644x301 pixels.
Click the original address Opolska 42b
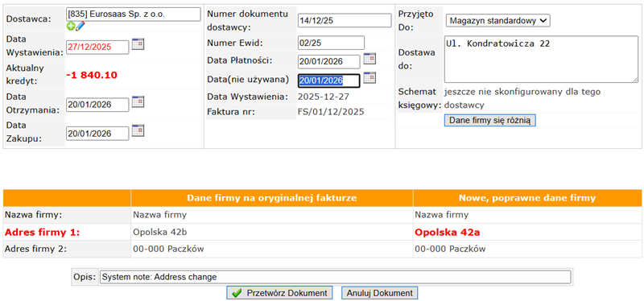click(x=160, y=232)
